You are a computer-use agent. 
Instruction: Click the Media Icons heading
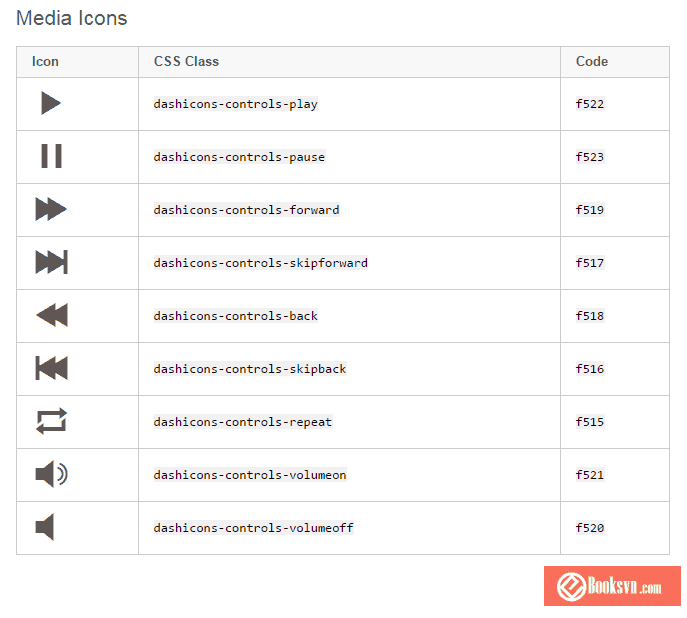point(72,18)
